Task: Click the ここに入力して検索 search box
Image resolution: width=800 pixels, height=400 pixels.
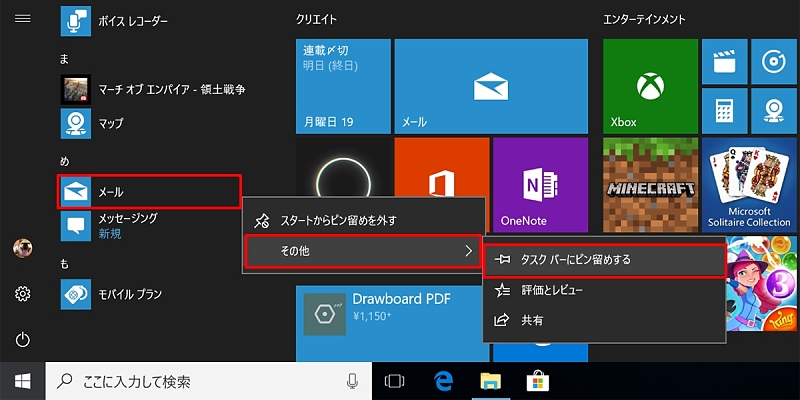Action: pos(208,381)
